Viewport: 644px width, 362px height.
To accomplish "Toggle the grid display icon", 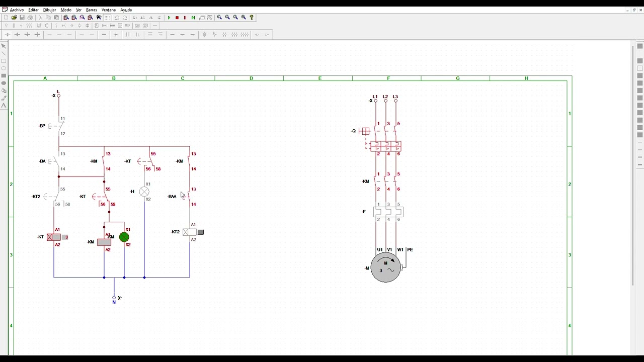I will [107, 18].
